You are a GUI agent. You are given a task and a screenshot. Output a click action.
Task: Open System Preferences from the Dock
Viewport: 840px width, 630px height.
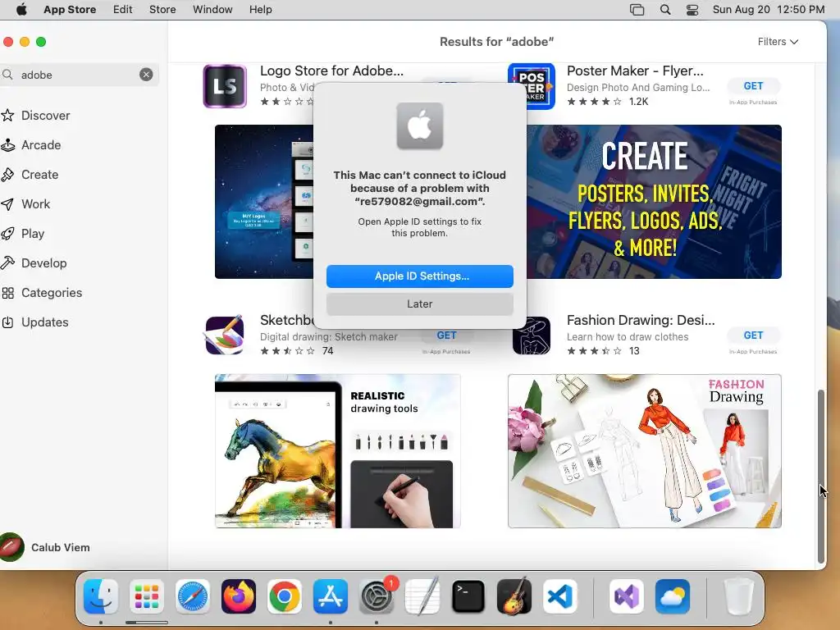(376, 596)
